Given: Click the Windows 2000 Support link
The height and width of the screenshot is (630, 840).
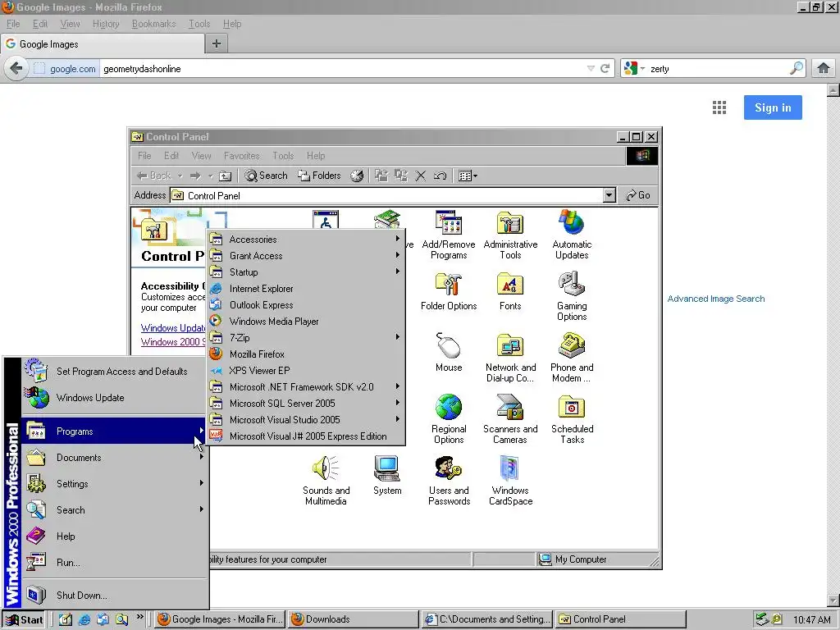Looking at the screenshot, I should (x=172, y=342).
